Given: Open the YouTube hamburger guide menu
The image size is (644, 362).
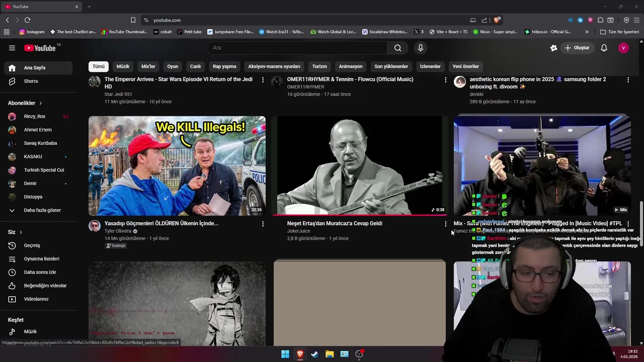Looking at the screenshot, I should [x=12, y=48].
